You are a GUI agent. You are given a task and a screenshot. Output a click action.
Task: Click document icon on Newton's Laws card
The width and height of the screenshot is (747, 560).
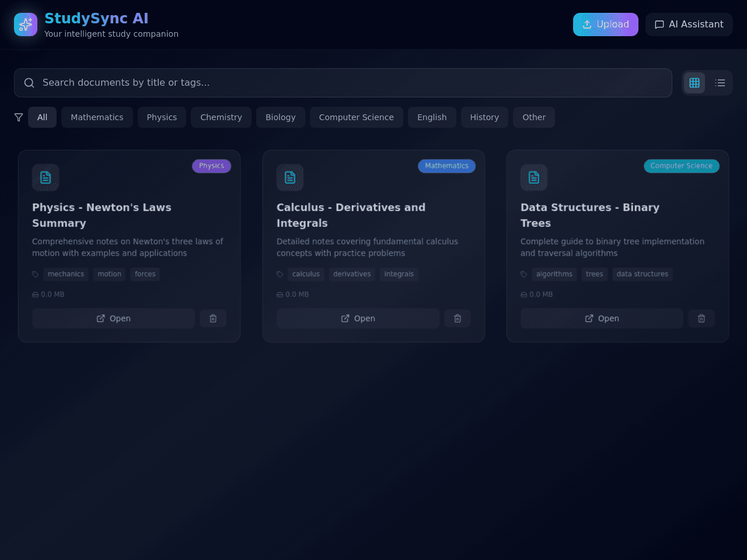[46, 177]
